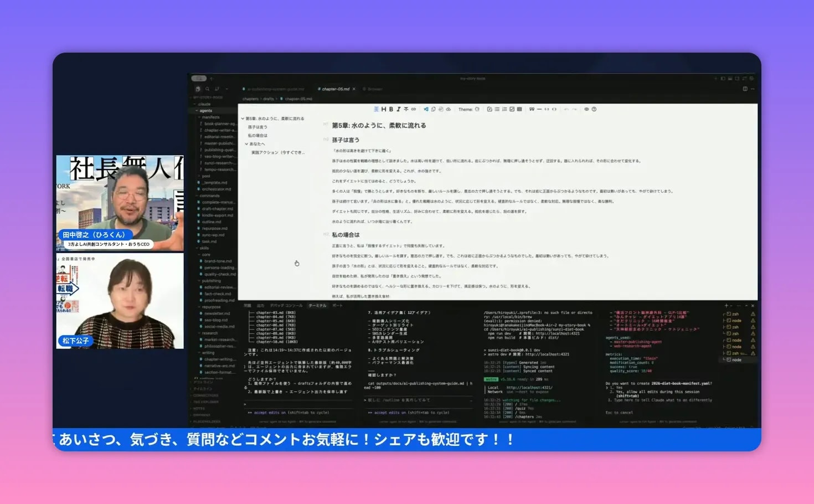Select the last node terminal session
Screen dimensions: 814x504
click(x=736, y=360)
